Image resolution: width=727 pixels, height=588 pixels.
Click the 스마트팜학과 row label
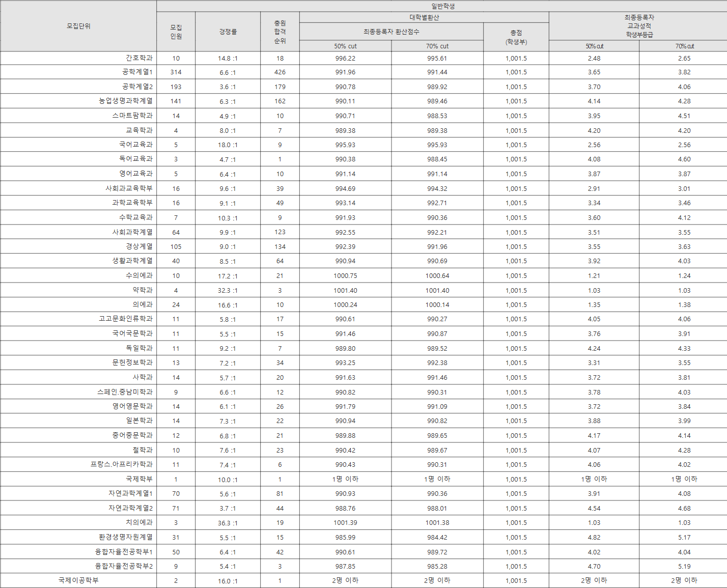click(x=132, y=116)
